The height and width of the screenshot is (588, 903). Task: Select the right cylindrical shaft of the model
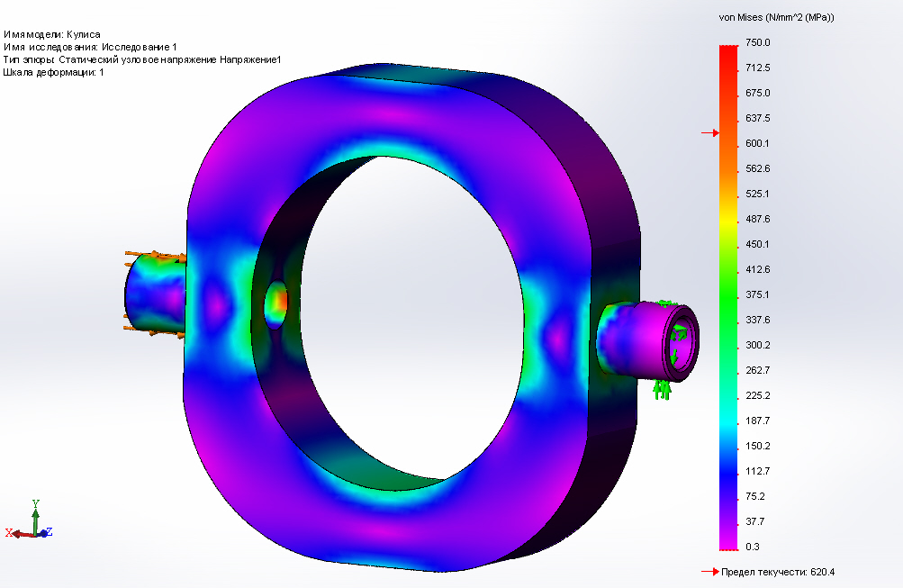click(x=646, y=340)
